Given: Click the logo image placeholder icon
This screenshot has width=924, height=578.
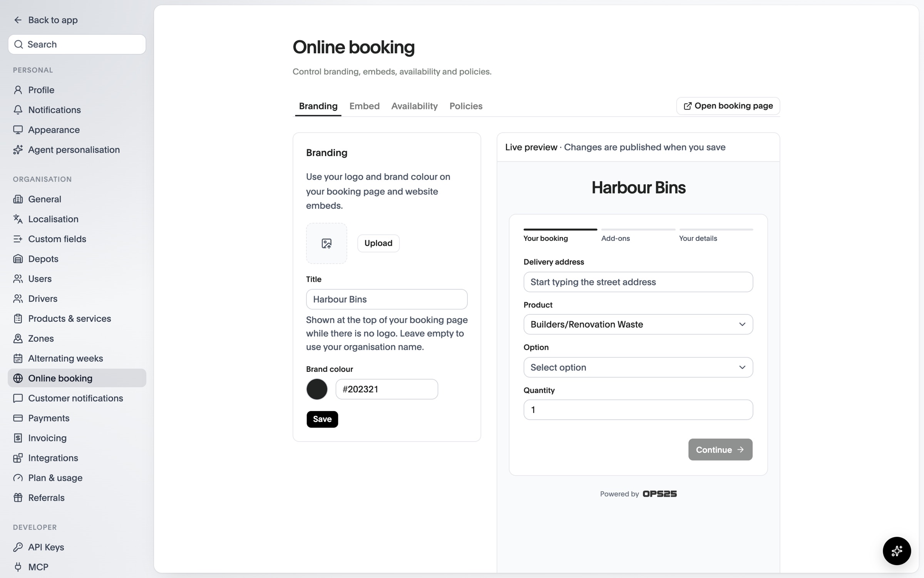Looking at the screenshot, I should [326, 244].
